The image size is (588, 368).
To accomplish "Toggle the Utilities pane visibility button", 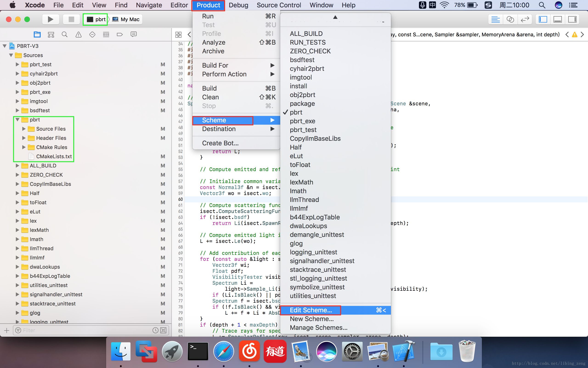I will tap(572, 19).
